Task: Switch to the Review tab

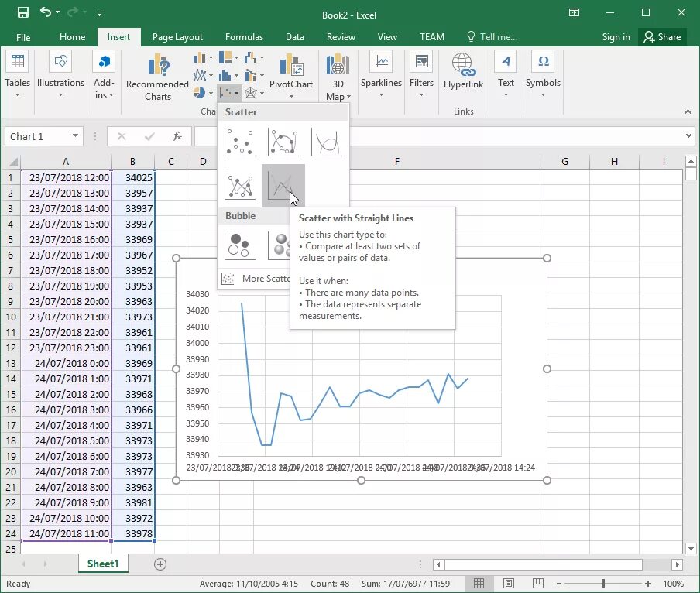Action: click(x=341, y=37)
